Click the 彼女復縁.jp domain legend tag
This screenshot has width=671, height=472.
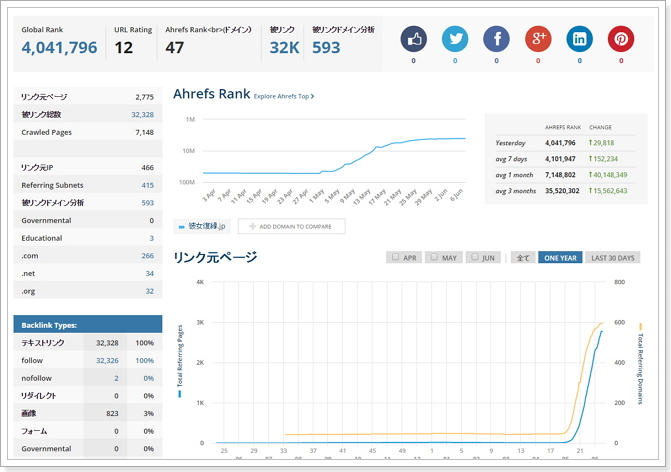pos(202,226)
